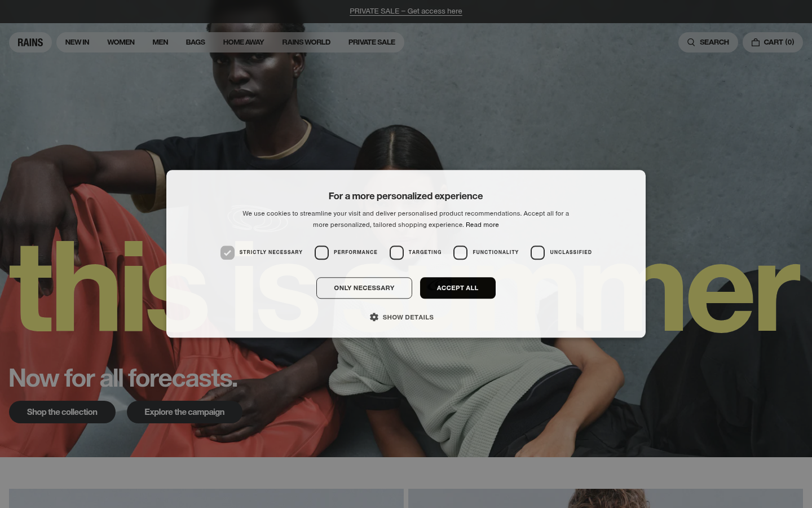Accept all cookies
This screenshot has height=508, width=812.
pos(457,288)
